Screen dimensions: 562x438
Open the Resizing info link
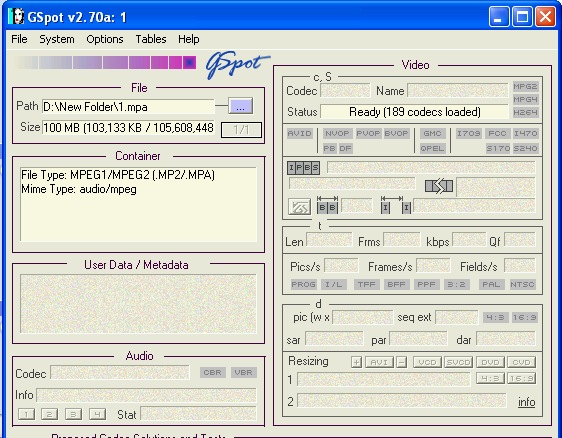tap(526, 402)
